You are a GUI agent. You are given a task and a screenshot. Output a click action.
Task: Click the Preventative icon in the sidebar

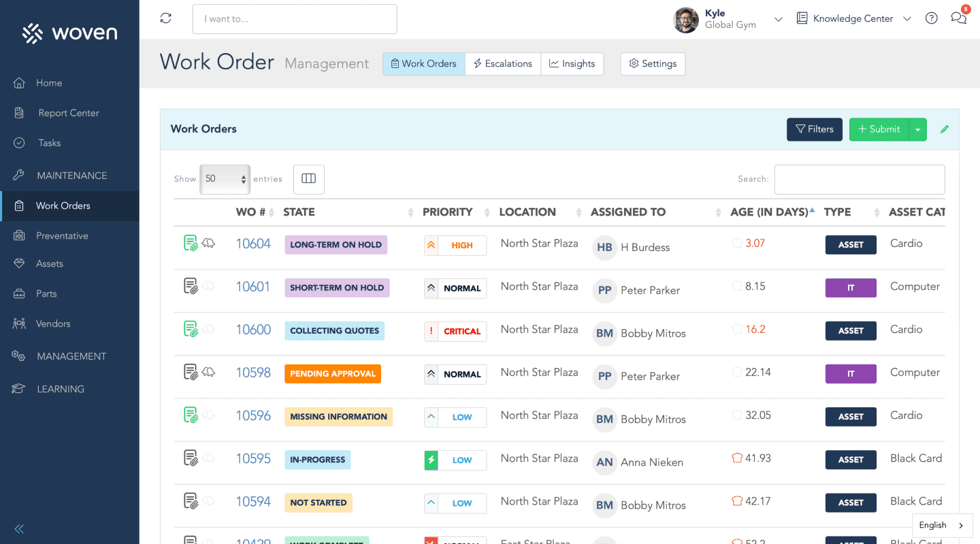[19, 235]
